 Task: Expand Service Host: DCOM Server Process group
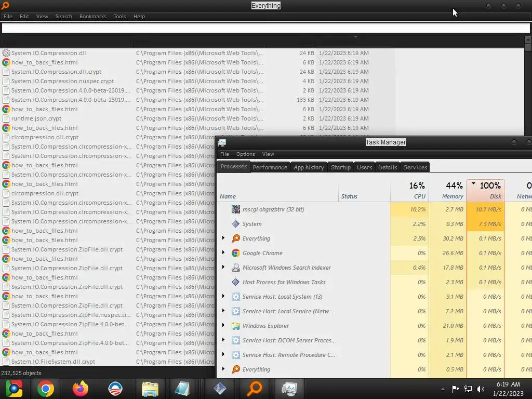point(223,340)
